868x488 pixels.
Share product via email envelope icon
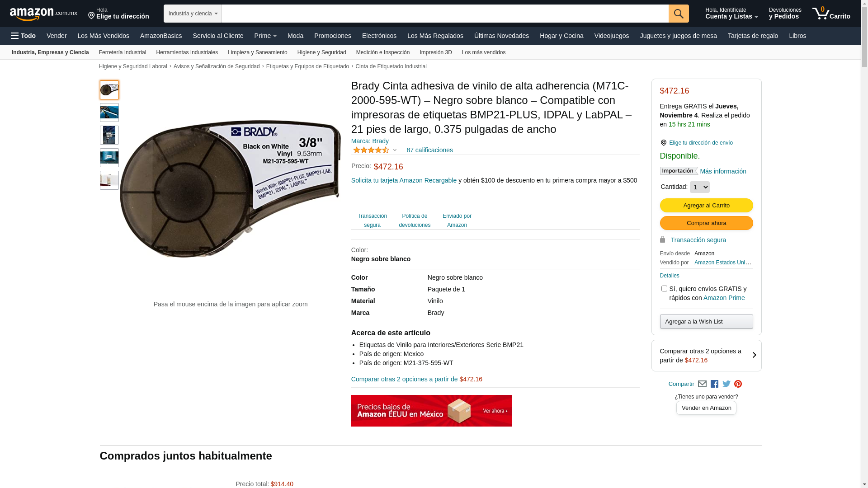click(702, 384)
